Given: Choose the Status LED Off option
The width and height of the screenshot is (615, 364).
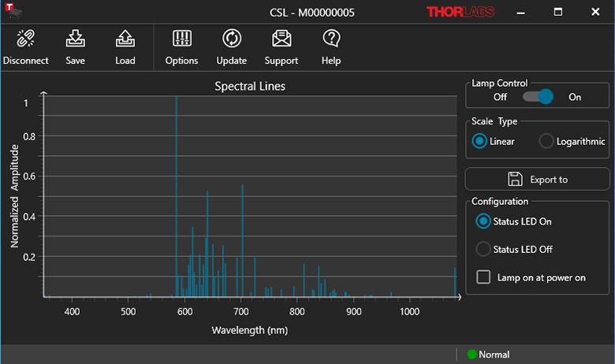Looking at the screenshot, I should [483, 249].
